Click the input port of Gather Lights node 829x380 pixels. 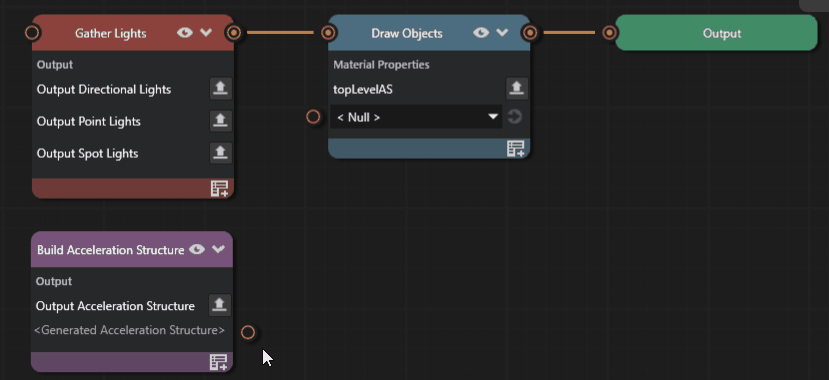pyautogui.click(x=32, y=33)
